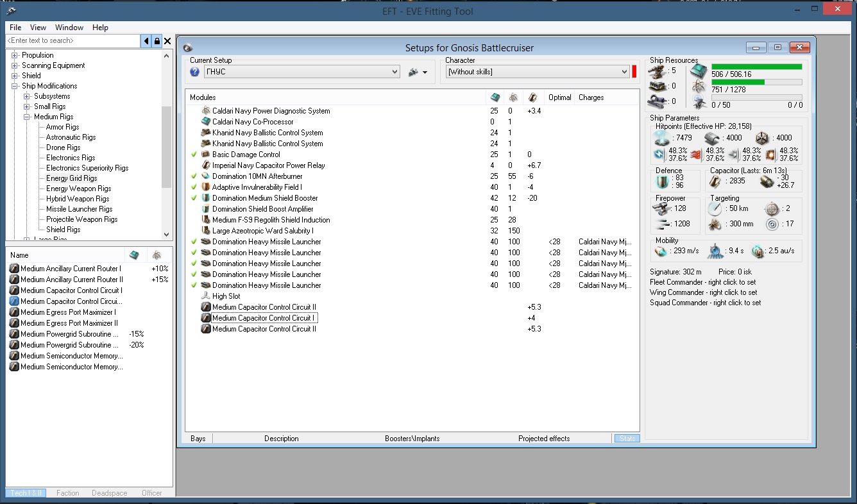Click Fleet Commander - right click to set
Screen dimensions: 857x504
pyautogui.click(x=702, y=282)
